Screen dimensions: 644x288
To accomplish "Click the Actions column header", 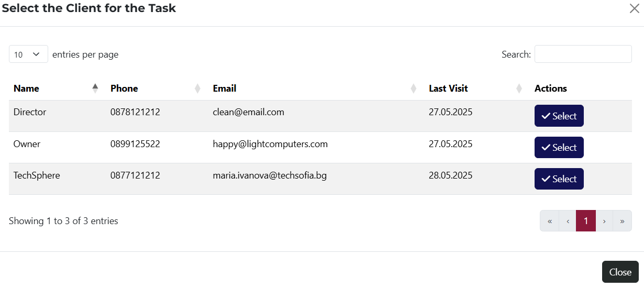I will (x=550, y=88).
